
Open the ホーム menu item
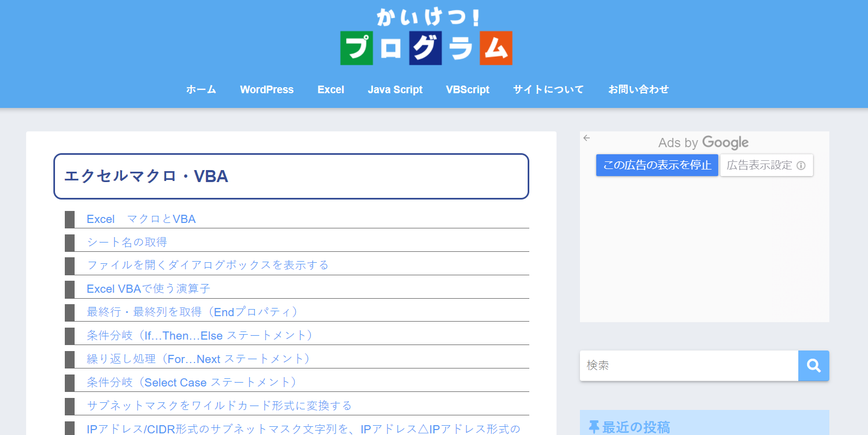201,89
